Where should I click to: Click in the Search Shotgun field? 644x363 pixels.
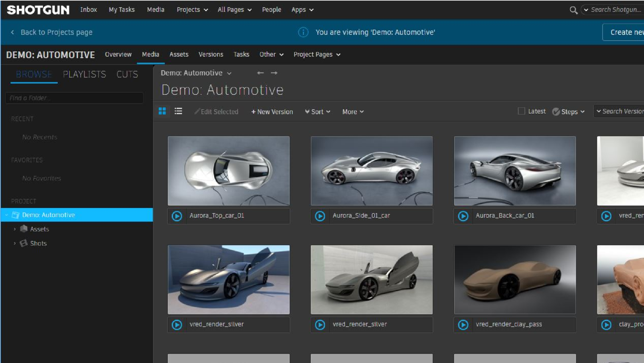tap(616, 10)
